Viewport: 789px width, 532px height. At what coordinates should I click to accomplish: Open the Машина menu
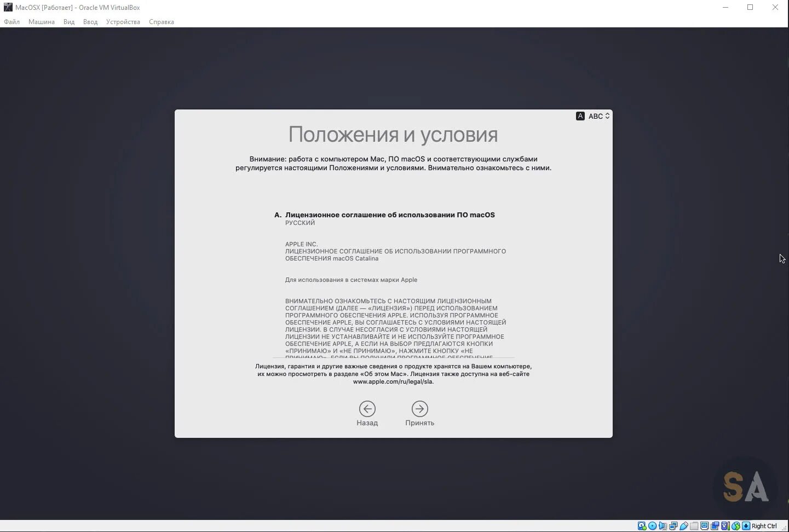[x=42, y=22]
